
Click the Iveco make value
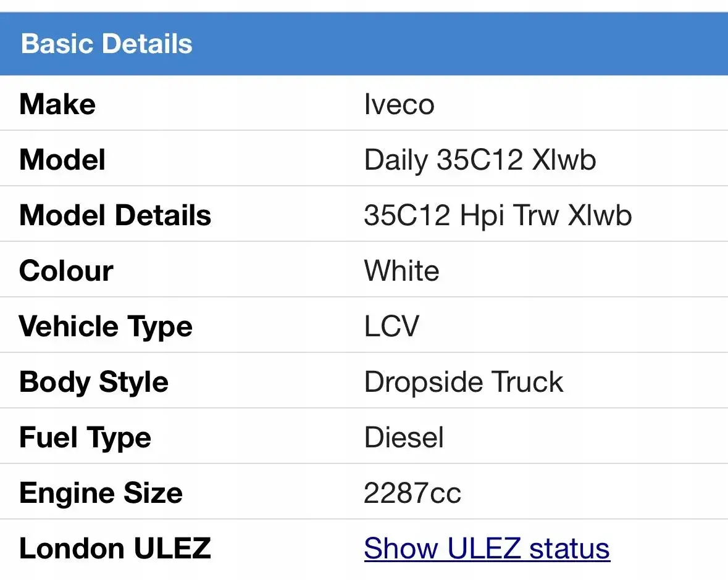click(x=399, y=104)
